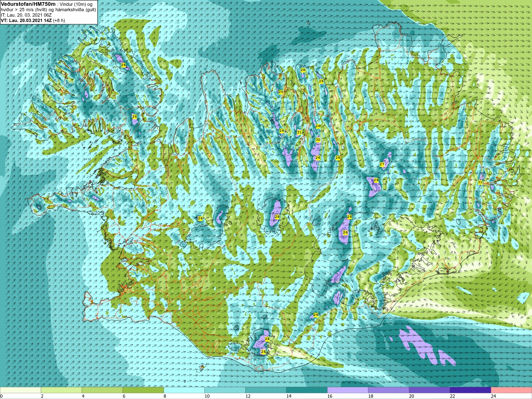Click the 'Vindur (10m) og' header text
The height and width of the screenshot is (399, 532).
76,4
